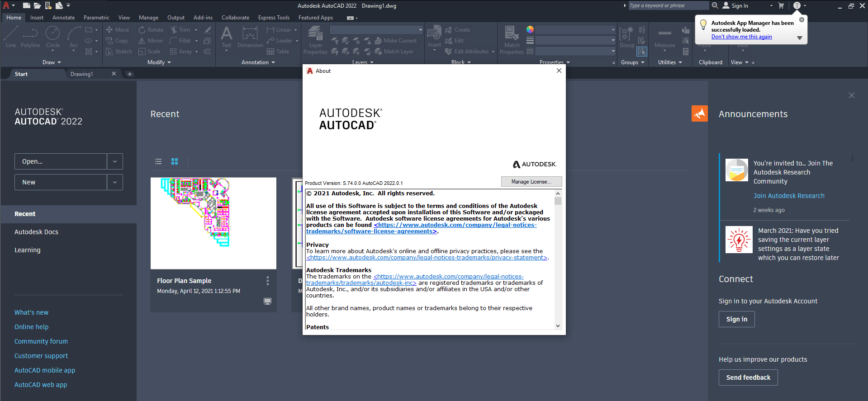The image size is (868, 401).
Task: Open the What's new link
Action: click(31, 312)
